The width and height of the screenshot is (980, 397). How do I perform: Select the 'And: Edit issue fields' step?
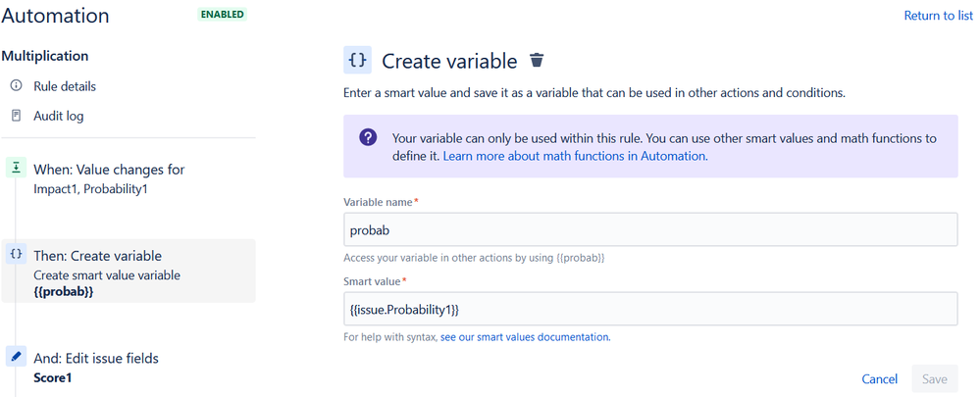click(x=96, y=358)
